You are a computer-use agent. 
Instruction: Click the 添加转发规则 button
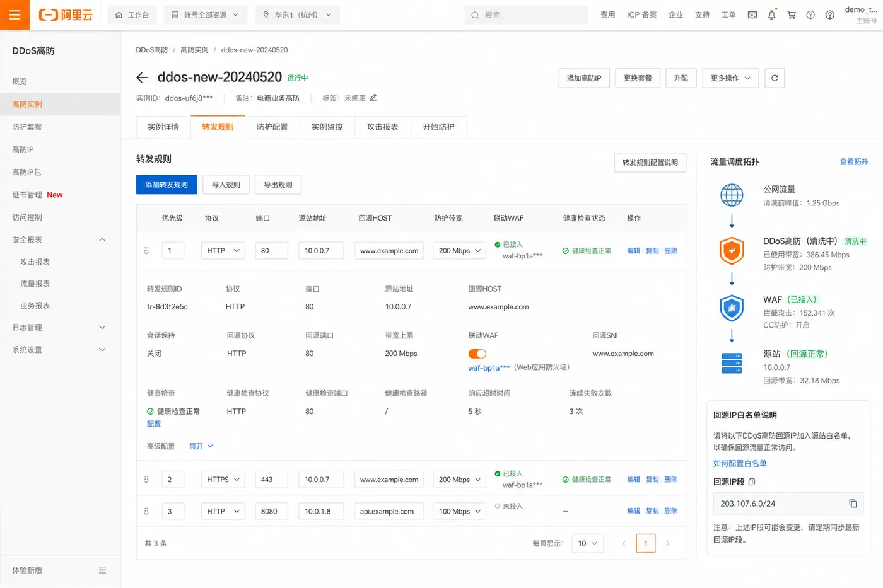click(167, 185)
